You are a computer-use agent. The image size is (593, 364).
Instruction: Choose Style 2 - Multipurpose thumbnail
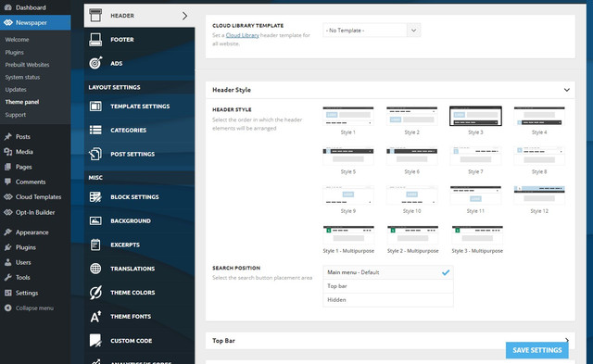(x=412, y=234)
